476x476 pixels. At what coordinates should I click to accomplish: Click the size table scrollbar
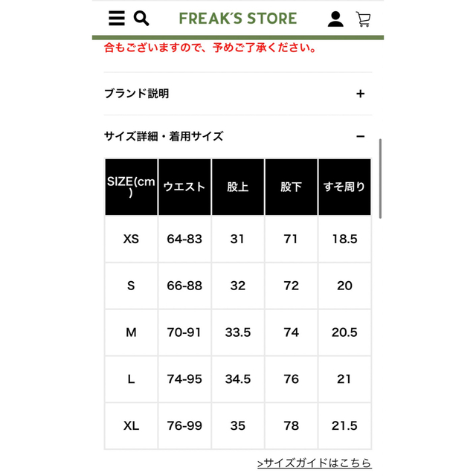click(380, 178)
